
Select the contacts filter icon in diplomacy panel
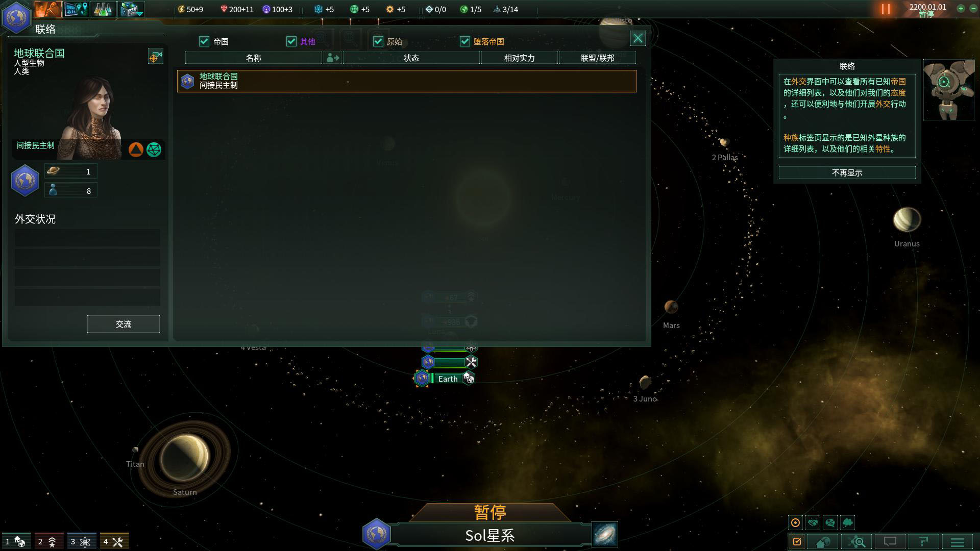tap(332, 58)
